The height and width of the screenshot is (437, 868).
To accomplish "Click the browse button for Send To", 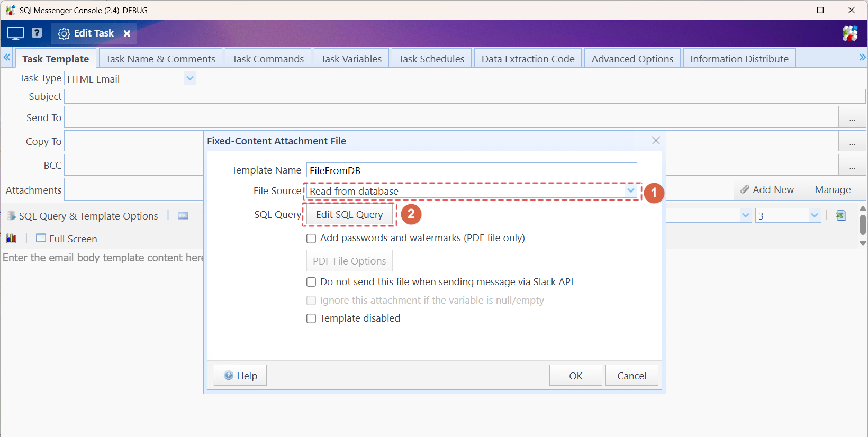I will [852, 117].
